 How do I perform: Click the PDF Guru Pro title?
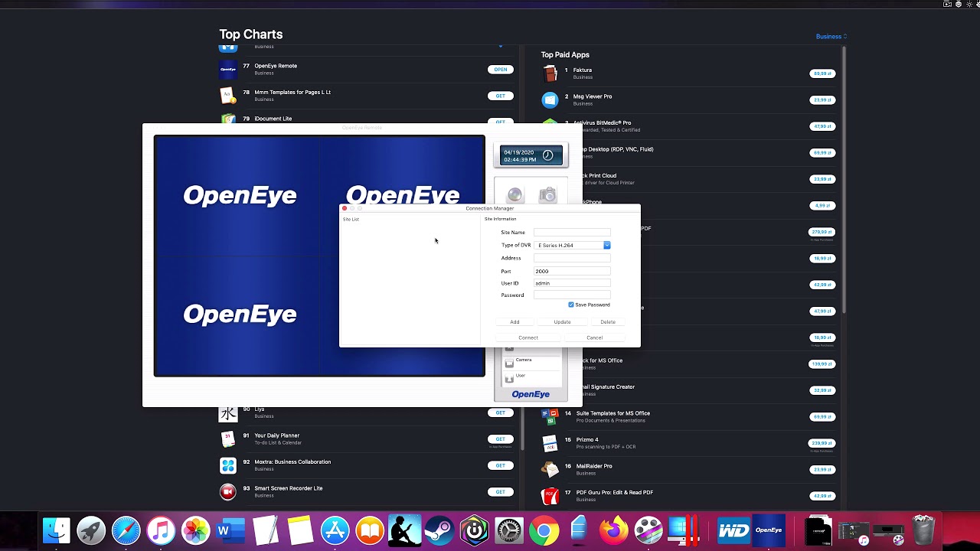tap(615, 493)
